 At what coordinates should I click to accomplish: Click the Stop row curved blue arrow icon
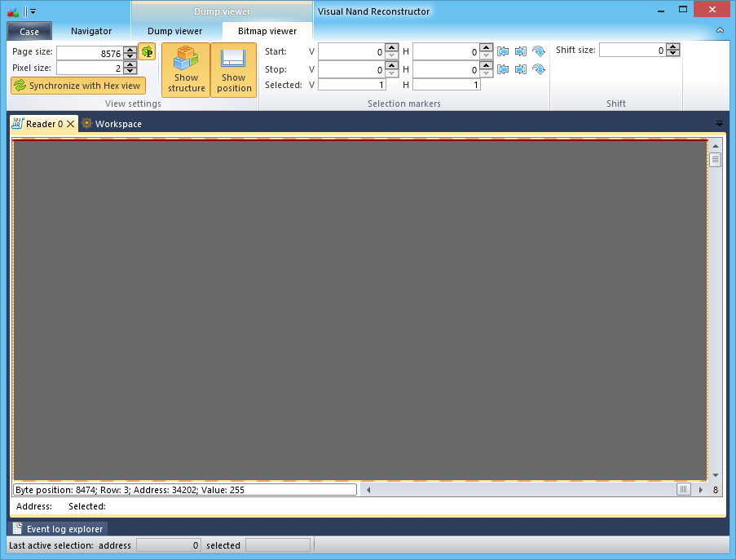tap(539, 69)
